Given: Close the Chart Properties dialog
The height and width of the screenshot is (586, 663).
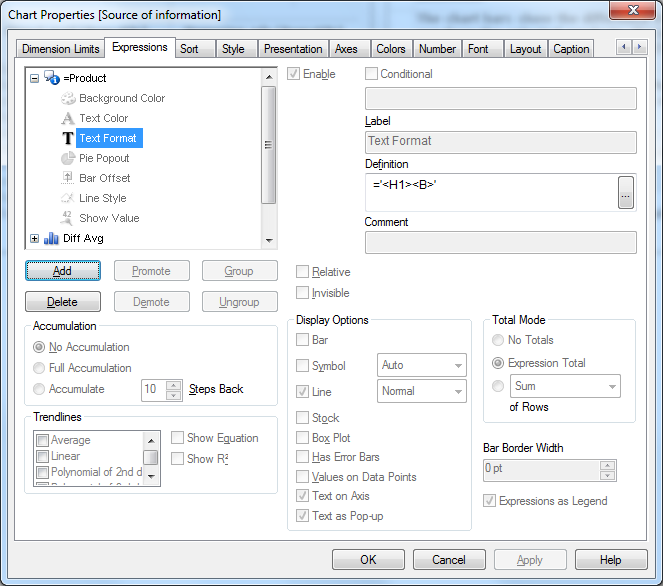Looking at the screenshot, I should click(x=633, y=10).
